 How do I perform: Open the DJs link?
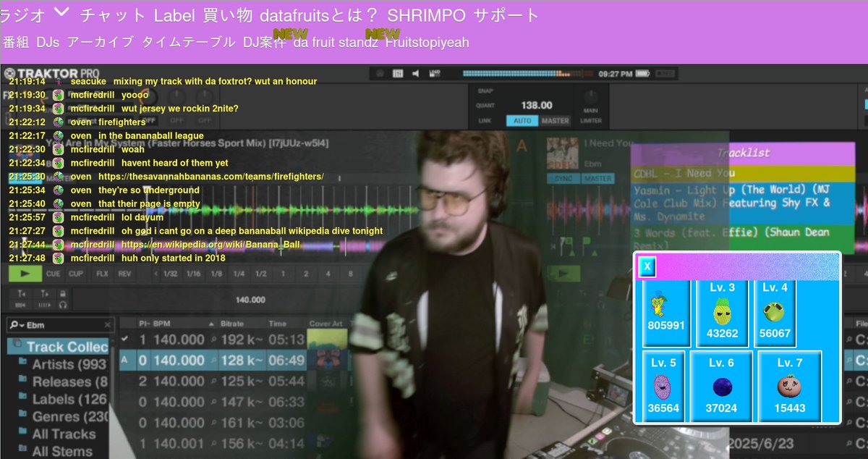[48, 42]
